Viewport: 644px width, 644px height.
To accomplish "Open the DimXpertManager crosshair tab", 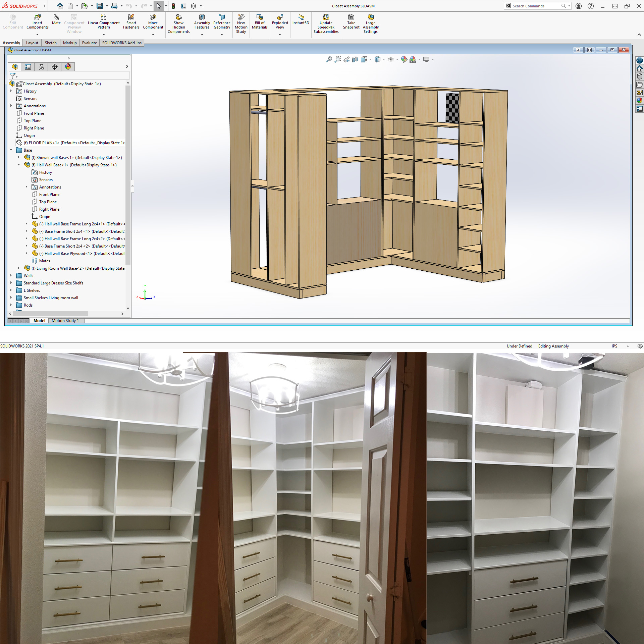I will [55, 67].
